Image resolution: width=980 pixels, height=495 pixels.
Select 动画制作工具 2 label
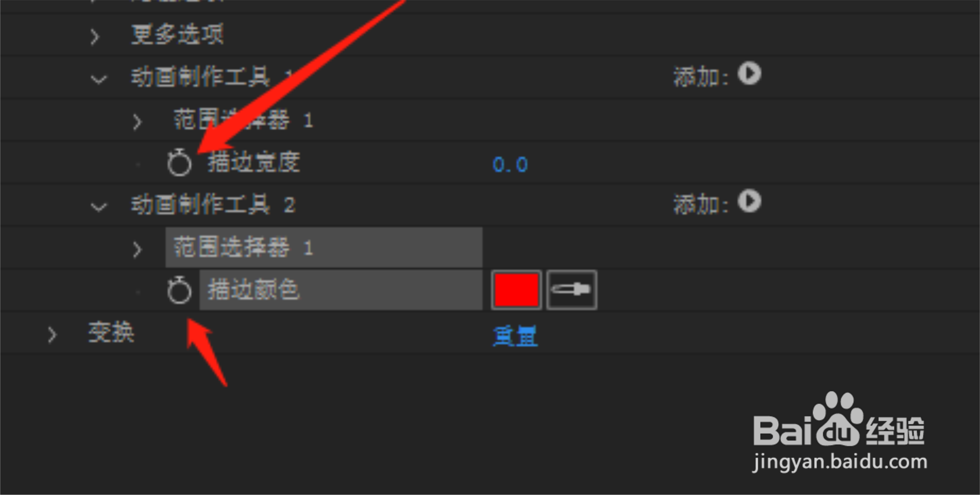[x=213, y=205]
